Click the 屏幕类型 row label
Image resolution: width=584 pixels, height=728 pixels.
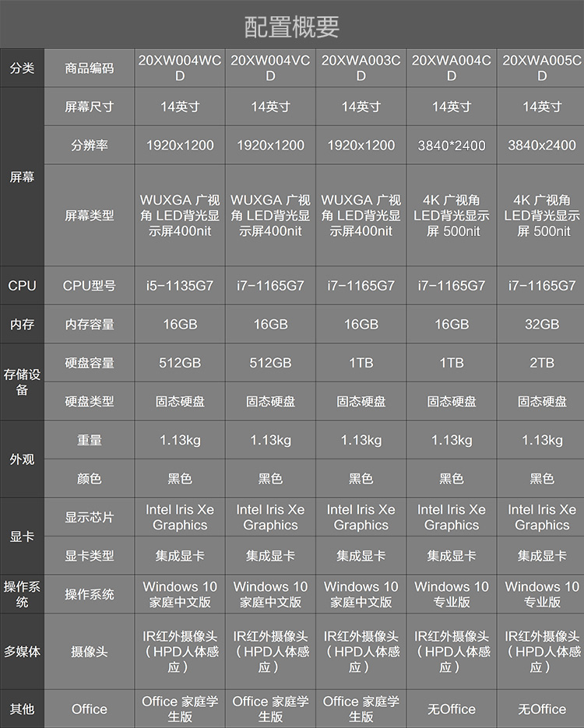coord(89,215)
